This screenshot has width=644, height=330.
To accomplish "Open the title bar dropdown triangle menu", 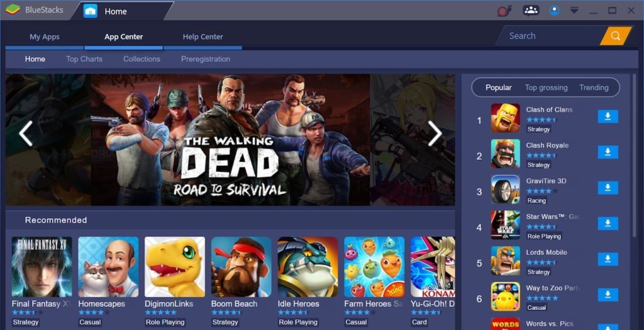I will pyautogui.click(x=574, y=11).
